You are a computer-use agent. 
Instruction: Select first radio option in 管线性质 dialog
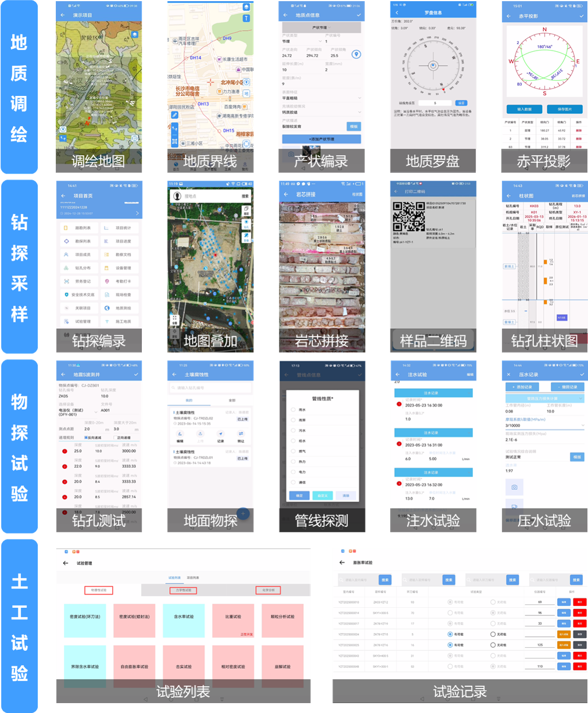pos(293,410)
